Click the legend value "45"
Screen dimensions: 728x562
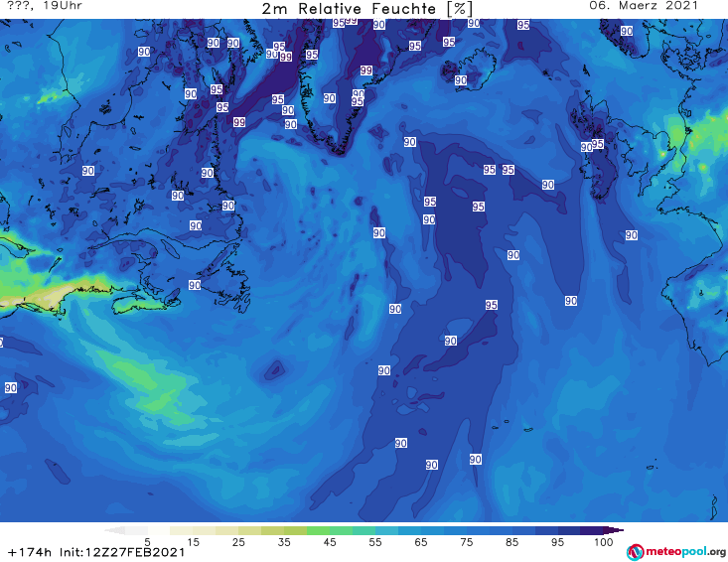(329, 542)
